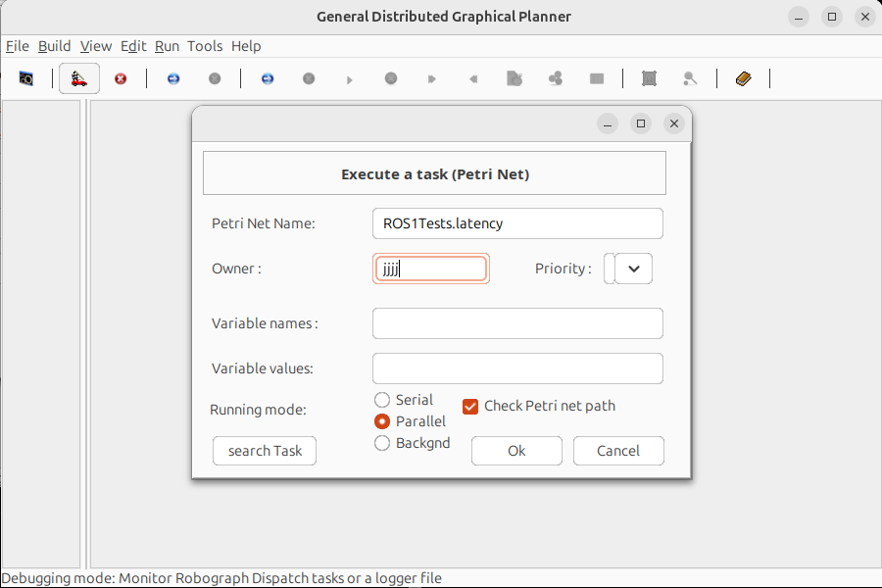This screenshot has height=588, width=882.
Task: Close the General Distributed Graphical Planner window
Action: 865,17
